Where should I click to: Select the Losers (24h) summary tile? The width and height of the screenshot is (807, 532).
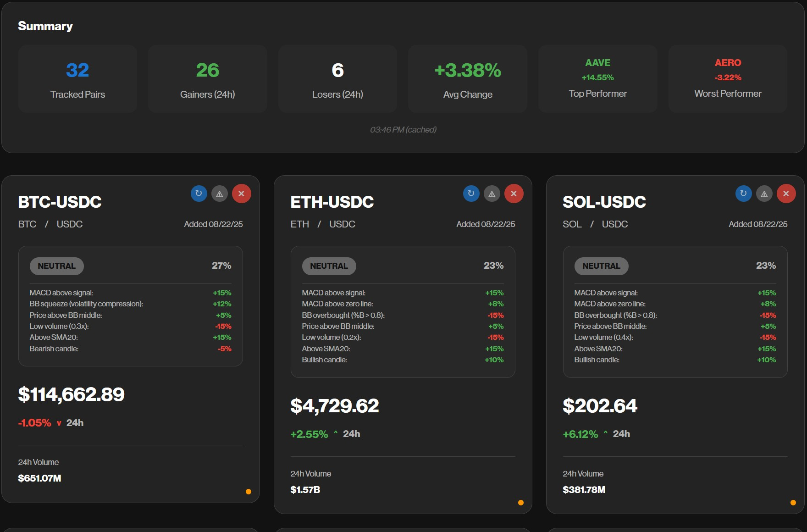point(337,78)
